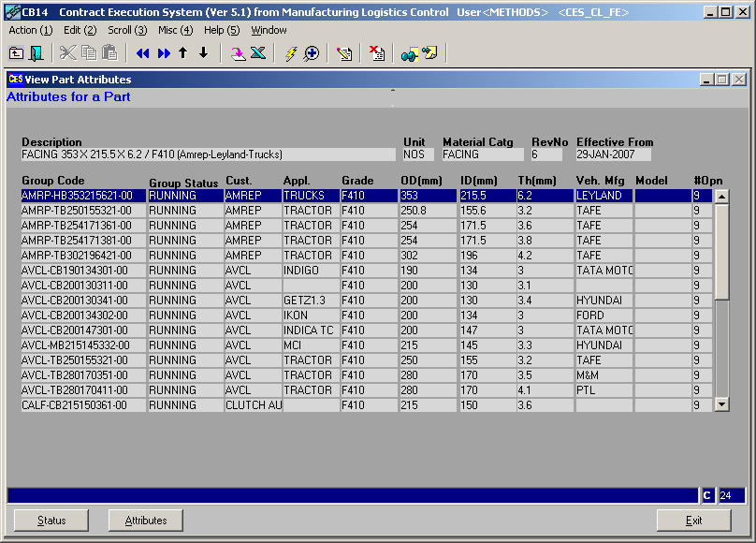Click the folder-up icon in toolbar
The width and height of the screenshot is (756, 543).
pyautogui.click(x=16, y=53)
